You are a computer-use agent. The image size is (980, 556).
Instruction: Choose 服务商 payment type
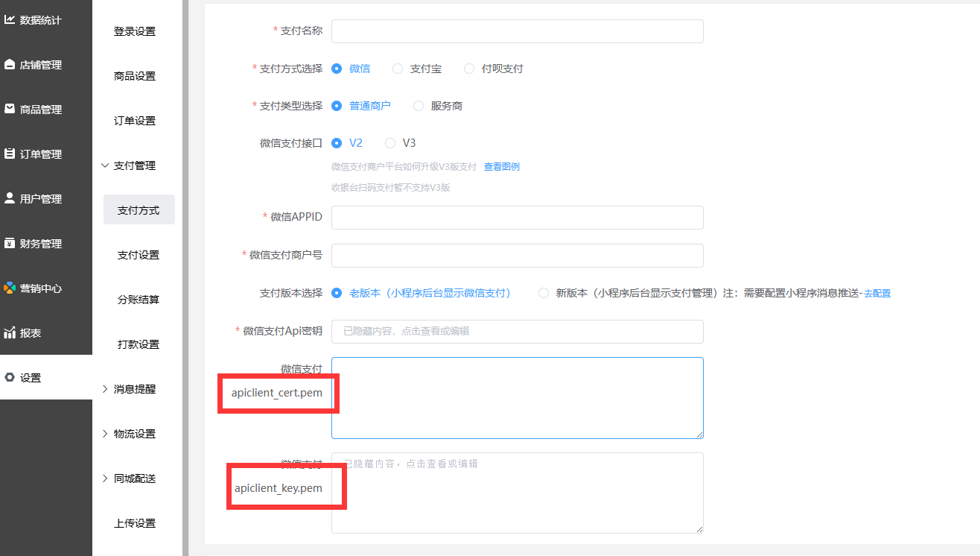pos(419,106)
